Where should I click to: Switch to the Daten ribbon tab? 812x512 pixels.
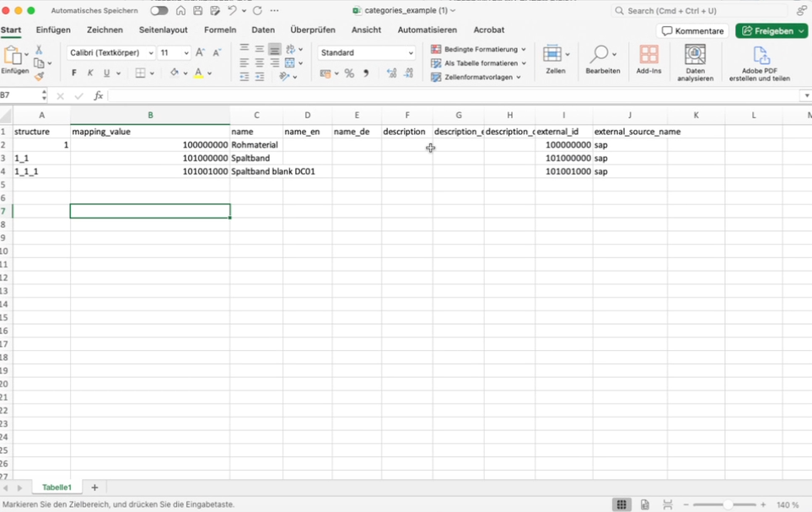click(x=263, y=30)
